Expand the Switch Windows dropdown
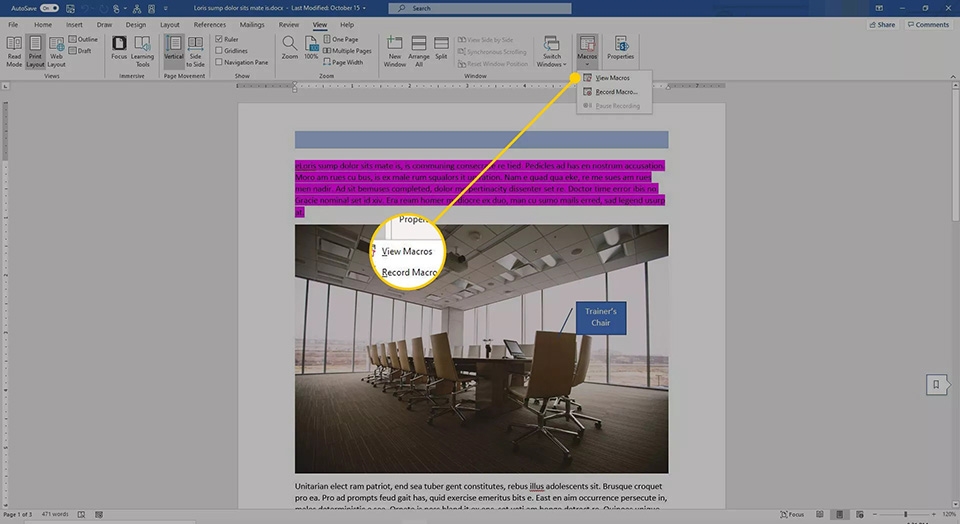 pos(552,51)
